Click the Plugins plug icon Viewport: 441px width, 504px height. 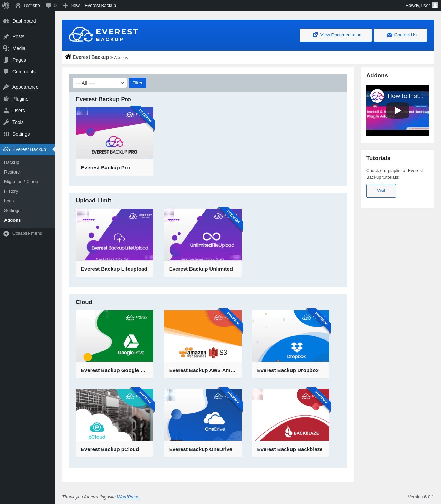(6, 99)
